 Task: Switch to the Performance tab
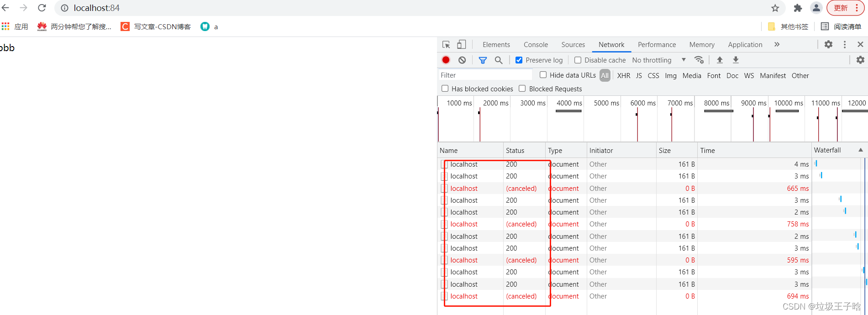[x=657, y=44]
